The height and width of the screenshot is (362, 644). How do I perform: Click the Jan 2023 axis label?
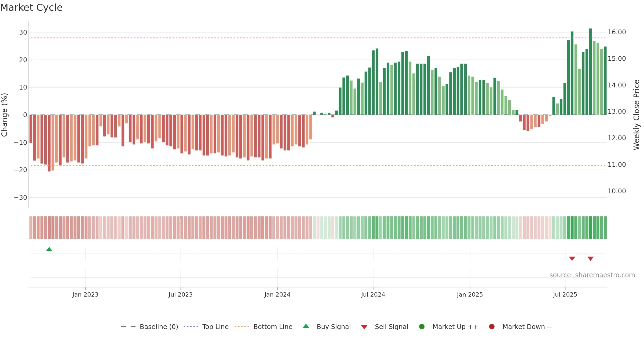[x=85, y=295]
